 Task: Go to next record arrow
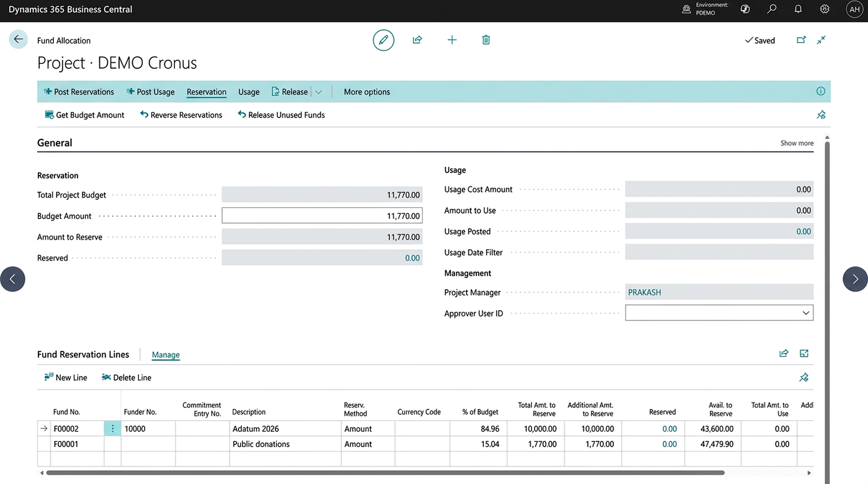point(855,279)
